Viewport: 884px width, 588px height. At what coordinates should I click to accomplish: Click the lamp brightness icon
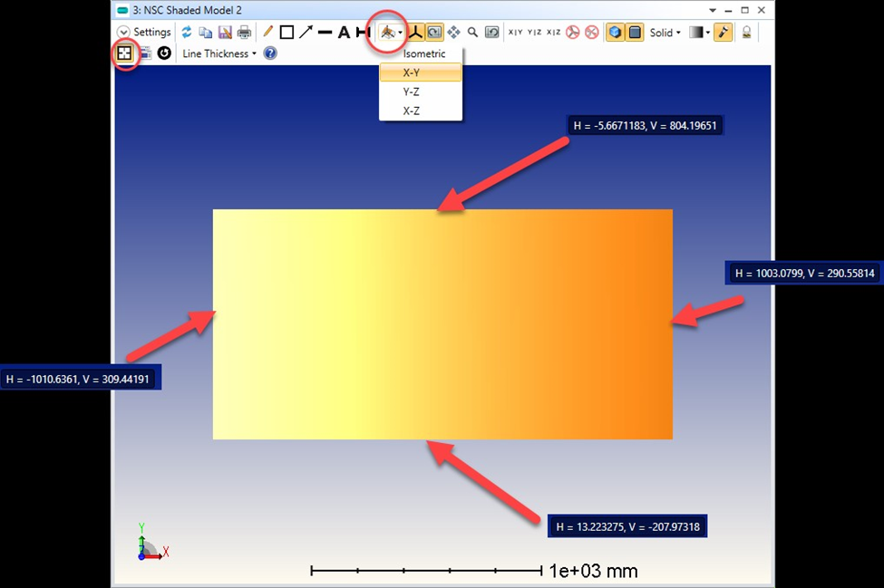click(747, 32)
